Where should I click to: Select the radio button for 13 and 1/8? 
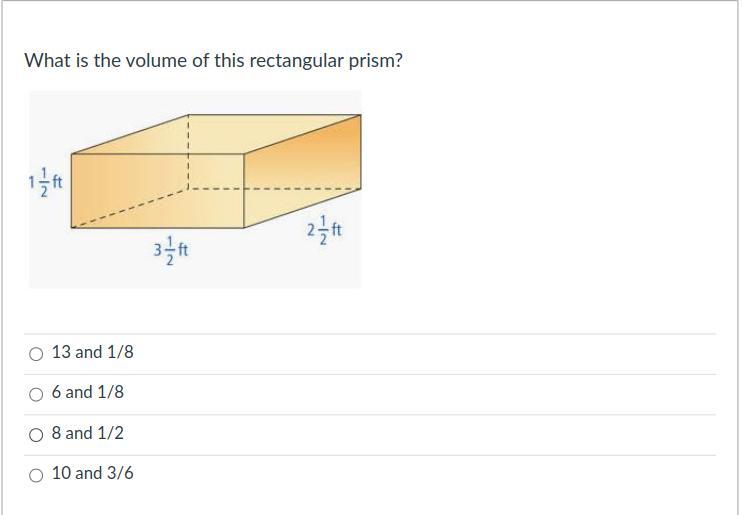pos(36,354)
